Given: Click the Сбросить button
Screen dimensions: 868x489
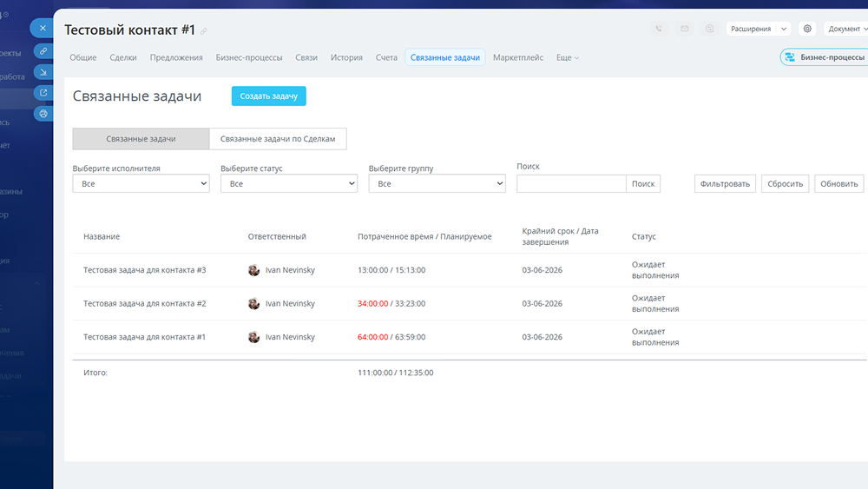Looking at the screenshot, I should 785,184.
